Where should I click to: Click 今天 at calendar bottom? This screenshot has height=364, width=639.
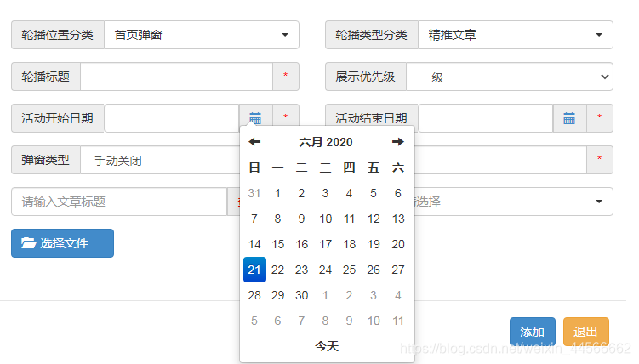click(327, 346)
